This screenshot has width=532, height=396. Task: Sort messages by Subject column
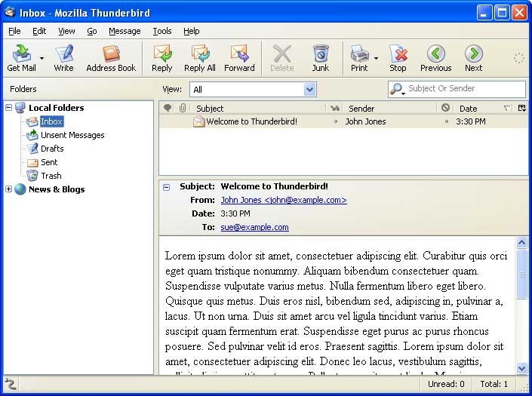coord(258,108)
